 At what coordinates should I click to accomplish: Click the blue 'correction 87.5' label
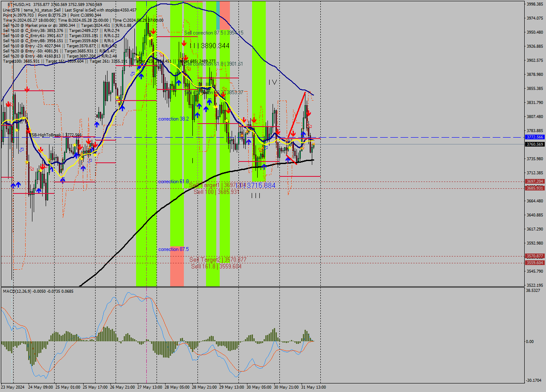pos(174,249)
